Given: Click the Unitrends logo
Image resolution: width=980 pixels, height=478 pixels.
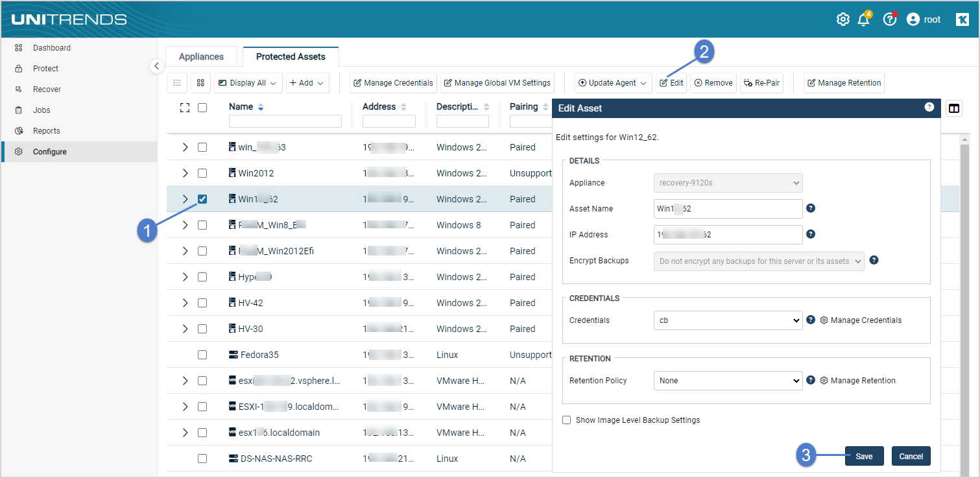Looking at the screenshot, I should click(69, 19).
